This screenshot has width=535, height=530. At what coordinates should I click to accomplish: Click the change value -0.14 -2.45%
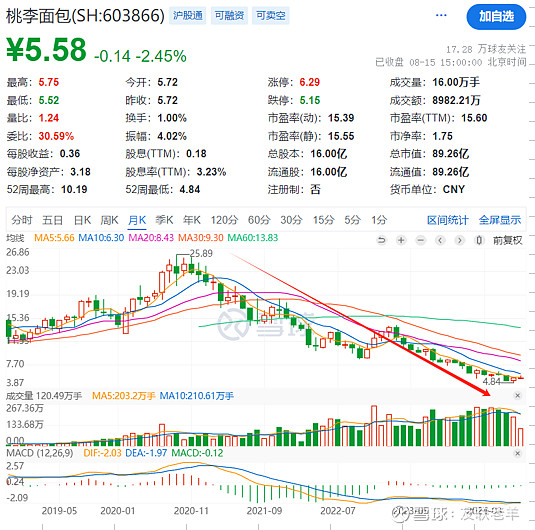(140, 56)
